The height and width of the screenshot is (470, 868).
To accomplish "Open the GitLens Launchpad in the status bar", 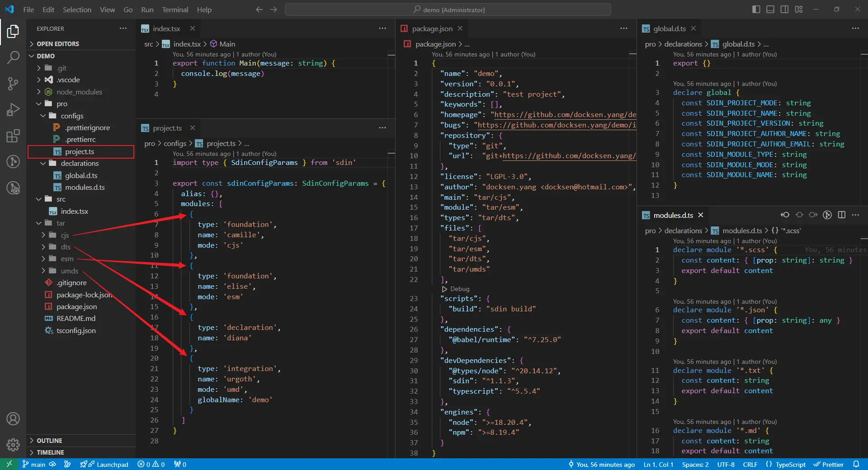I will [x=104, y=464].
